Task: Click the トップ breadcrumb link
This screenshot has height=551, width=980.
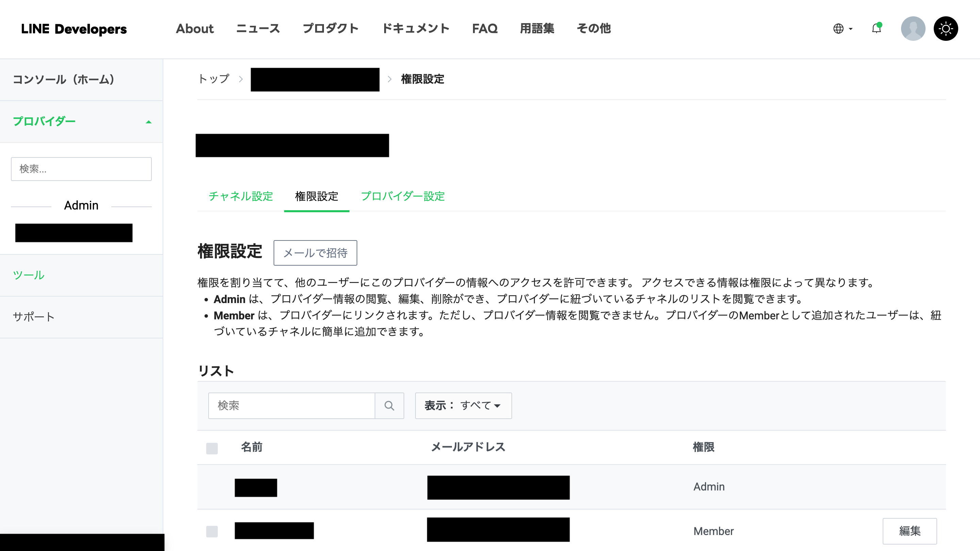Action: pyautogui.click(x=214, y=79)
